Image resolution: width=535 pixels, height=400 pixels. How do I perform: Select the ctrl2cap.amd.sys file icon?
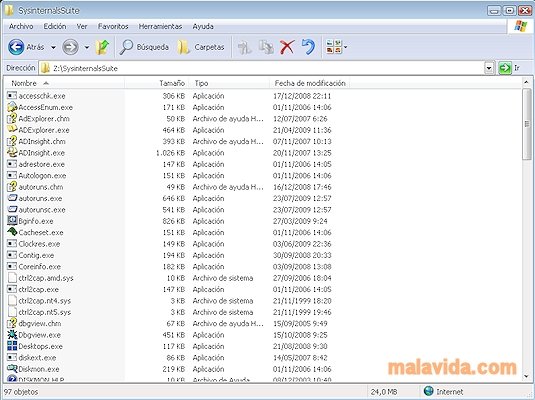(12, 278)
